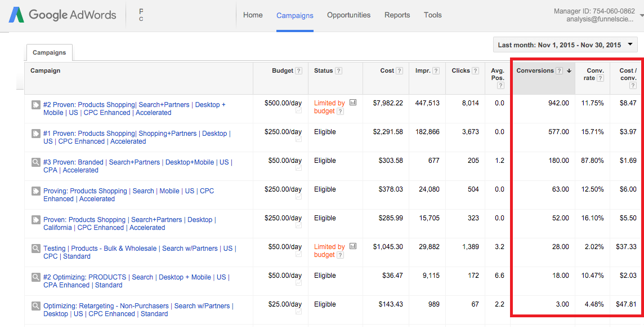Screen dimensions: 644x328
Task: Select impressions value 447,513
Action: [x=427, y=103]
